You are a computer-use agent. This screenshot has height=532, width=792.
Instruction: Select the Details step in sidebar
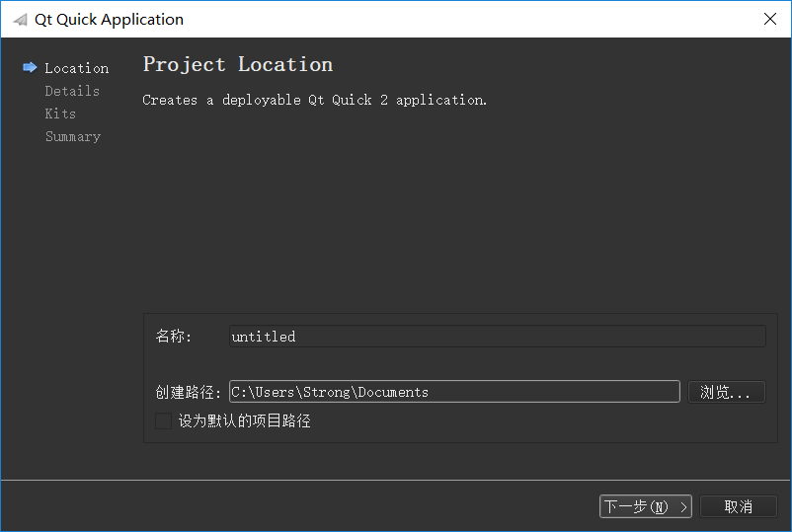72,91
